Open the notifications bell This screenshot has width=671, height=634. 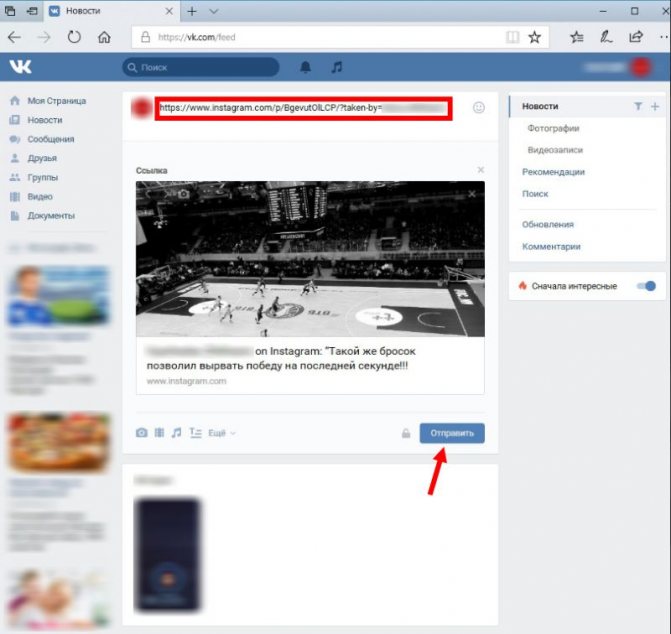pyautogui.click(x=305, y=67)
